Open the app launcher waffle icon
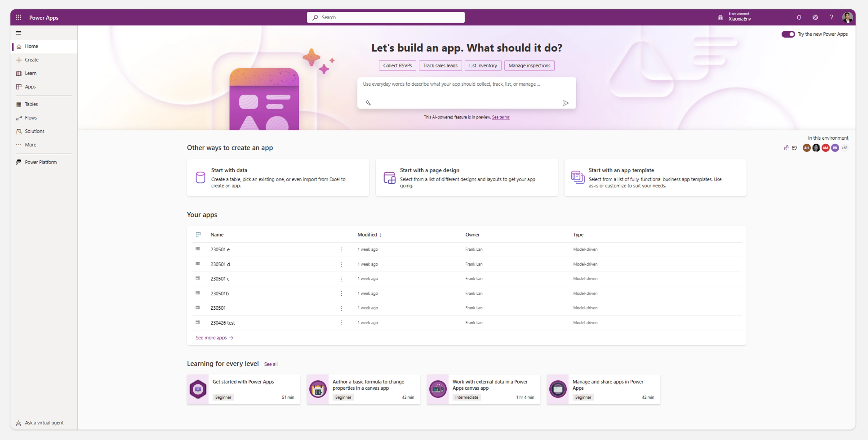Viewport: 868px width, 440px height. (19, 17)
